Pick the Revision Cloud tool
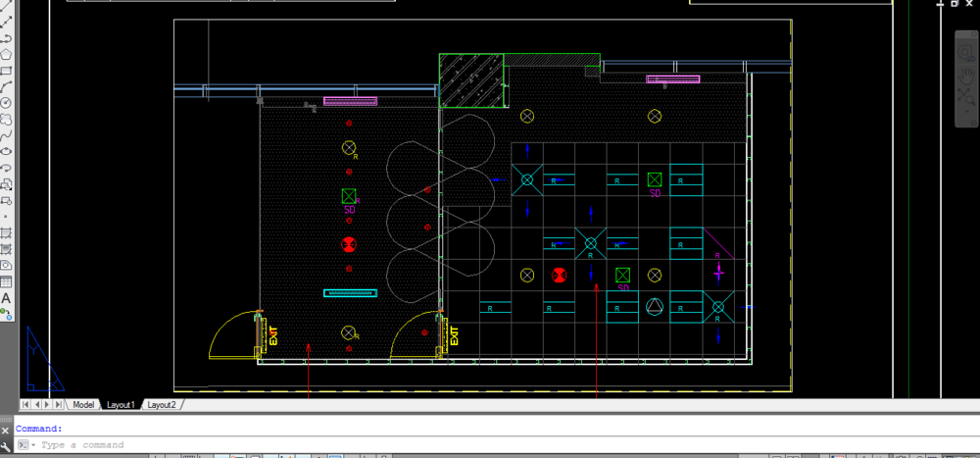Image resolution: width=980 pixels, height=458 pixels. pyautogui.click(x=6, y=118)
